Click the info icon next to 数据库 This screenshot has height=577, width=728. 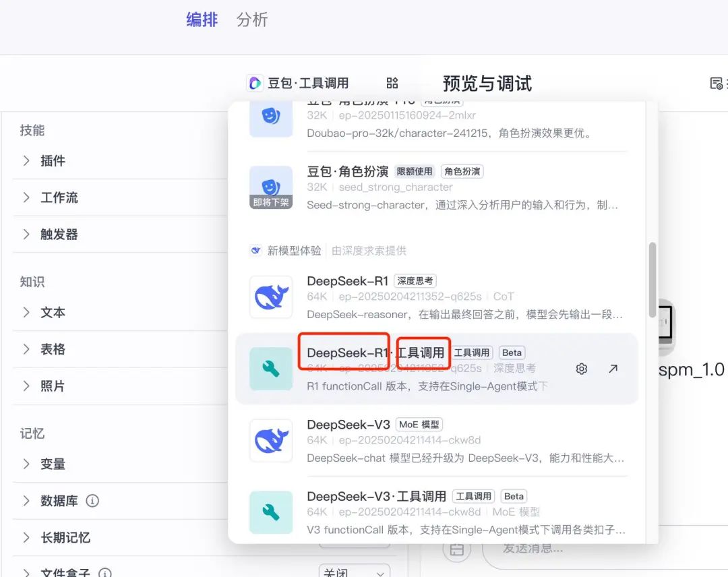coord(94,501)
